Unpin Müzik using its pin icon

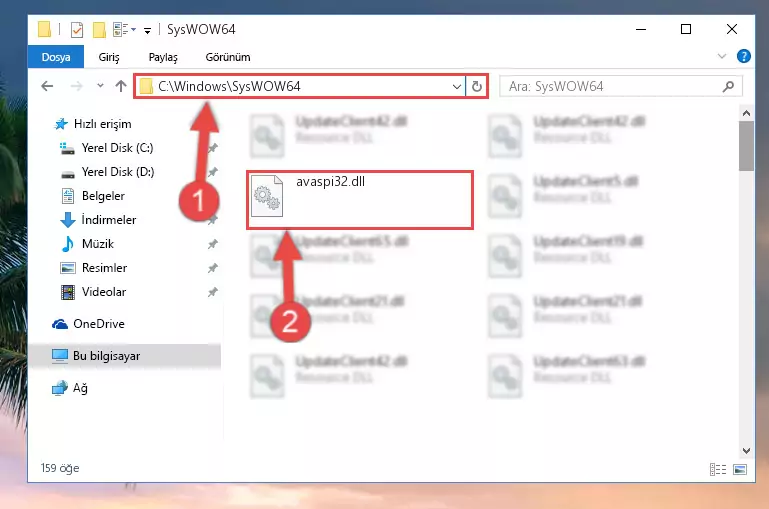tap(212, 244)
